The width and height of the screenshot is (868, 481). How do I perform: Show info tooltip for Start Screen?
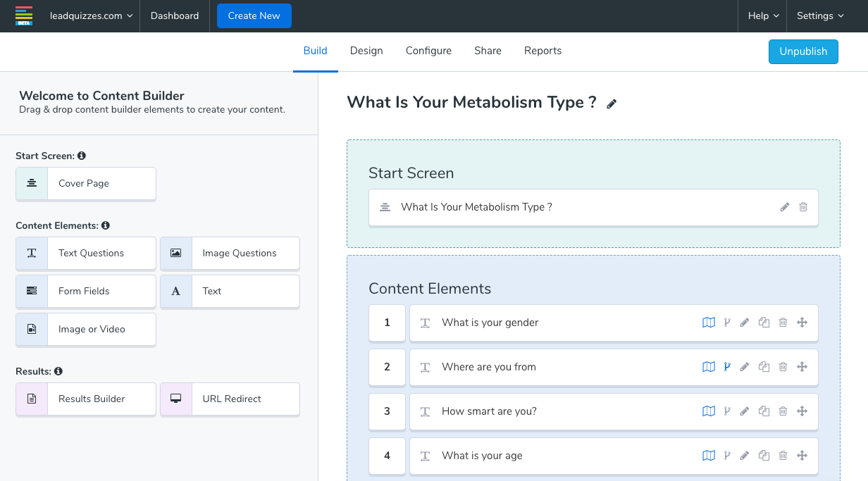point(82,156)
